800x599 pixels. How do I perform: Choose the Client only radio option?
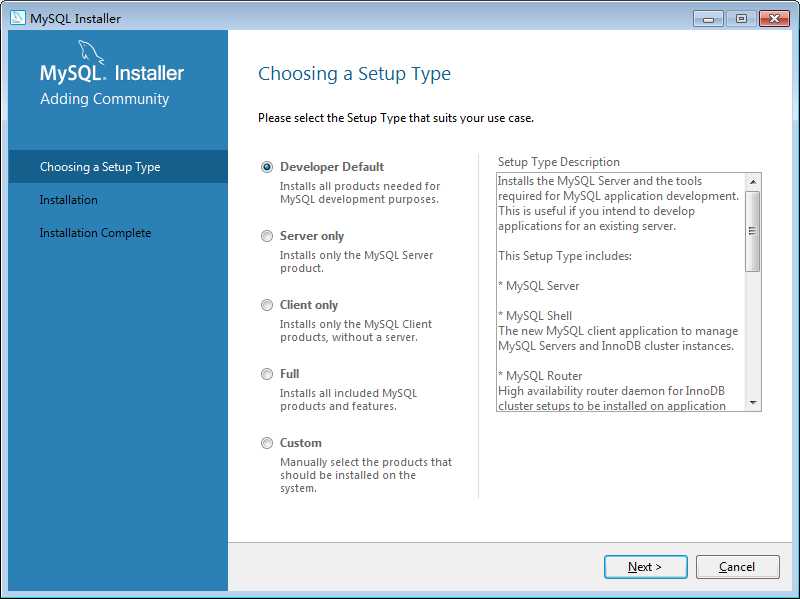point(267,305)
